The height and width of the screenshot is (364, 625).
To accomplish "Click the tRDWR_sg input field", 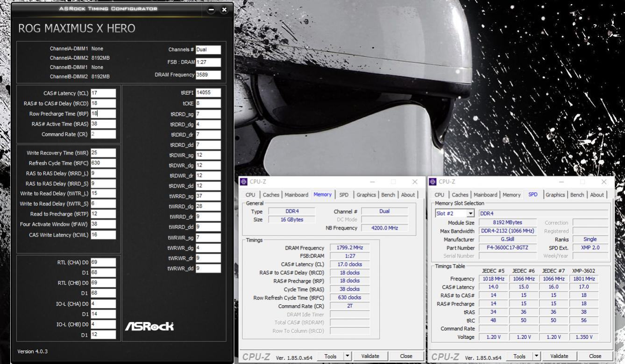I will 208,155.
